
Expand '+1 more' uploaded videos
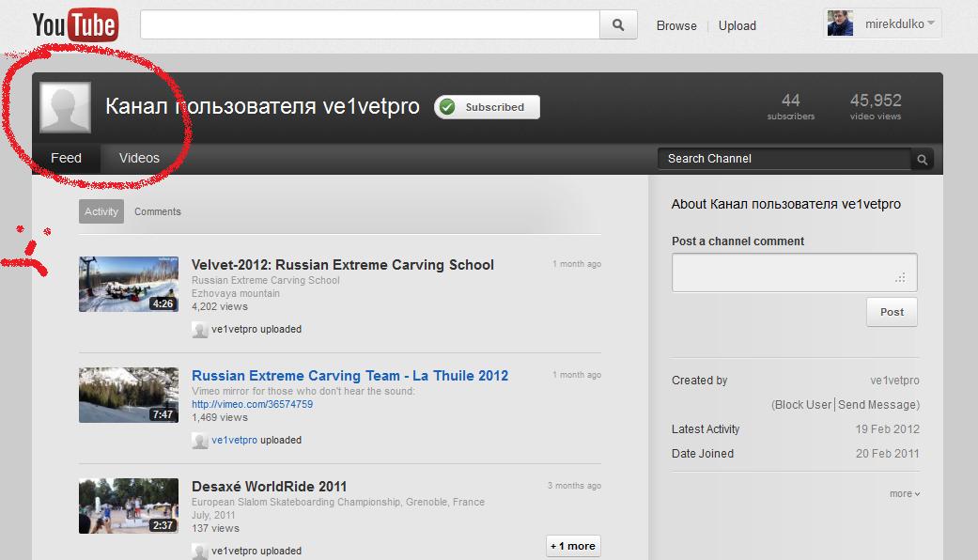[x=573, y=546]
